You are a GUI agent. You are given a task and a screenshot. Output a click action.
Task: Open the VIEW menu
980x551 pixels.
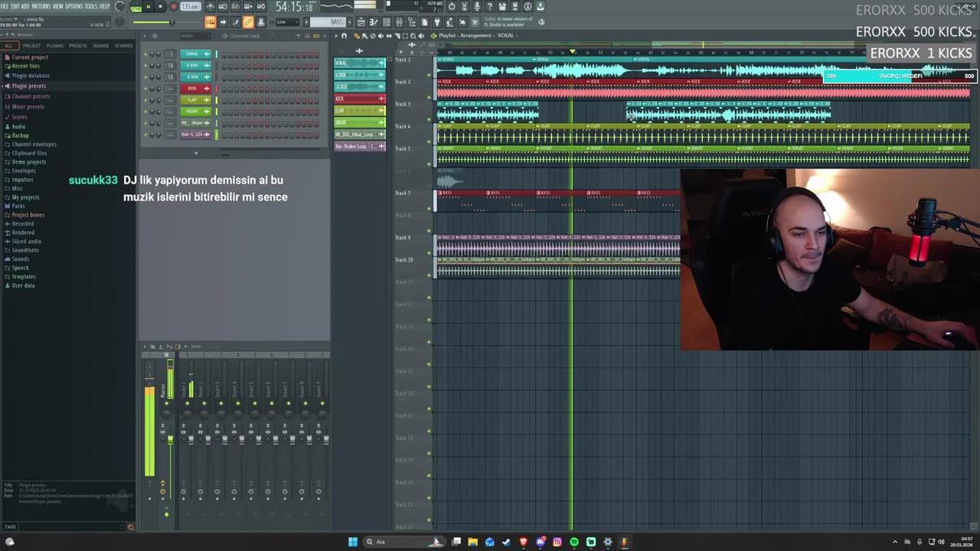pyautogui.click(x=58, y=6)
